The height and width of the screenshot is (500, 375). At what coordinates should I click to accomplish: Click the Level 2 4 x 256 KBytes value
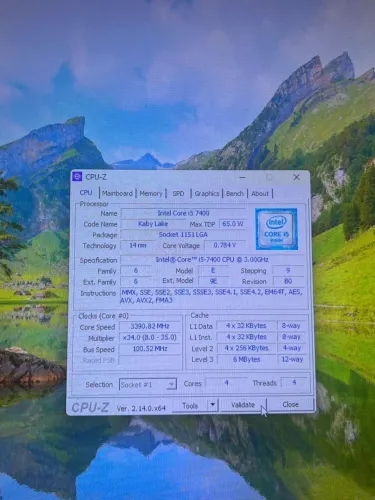(x=246, y=348)
